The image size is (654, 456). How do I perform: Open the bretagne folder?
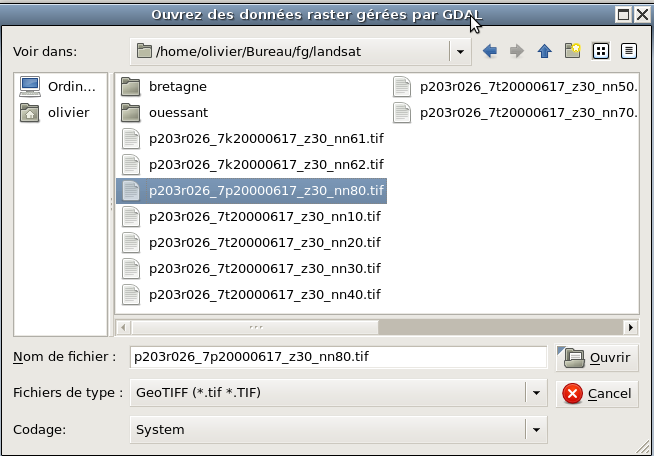tap(164, 86)
